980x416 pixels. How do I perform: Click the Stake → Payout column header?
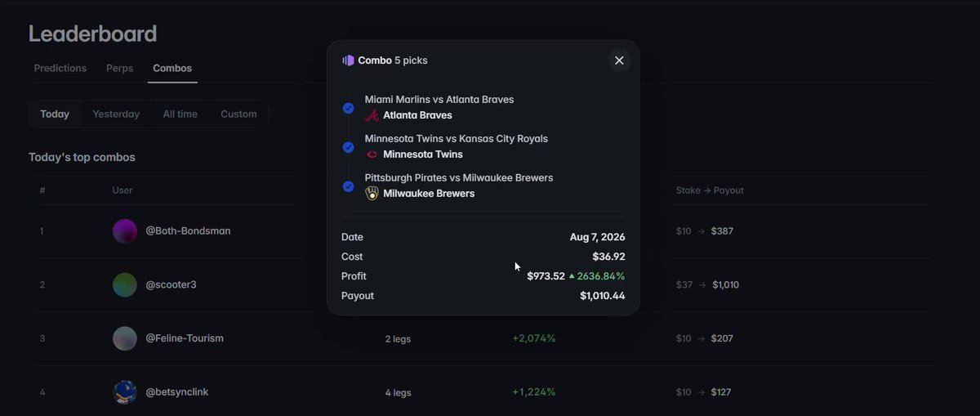(x=710, y=190)
